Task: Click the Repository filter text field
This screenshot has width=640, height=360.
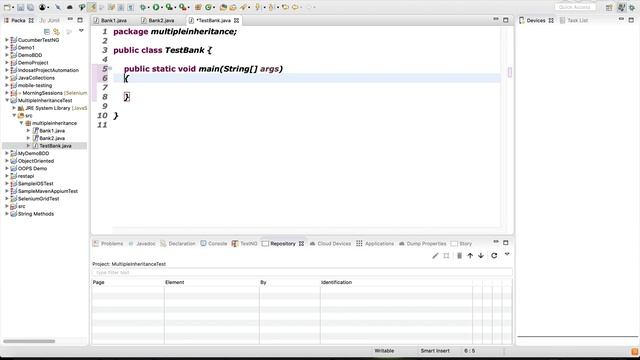Action: [302, 272]
